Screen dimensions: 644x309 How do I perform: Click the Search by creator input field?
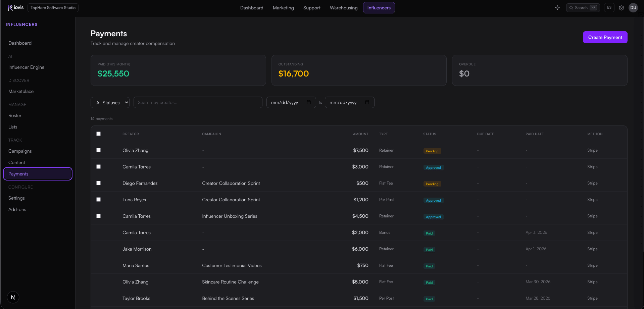point(198,102)
